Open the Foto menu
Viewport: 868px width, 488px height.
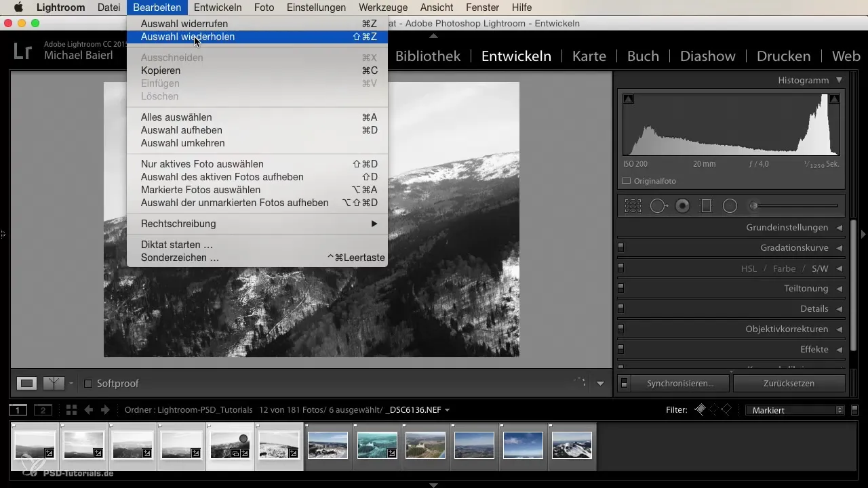pyautogui.click(x=264, y=7)
